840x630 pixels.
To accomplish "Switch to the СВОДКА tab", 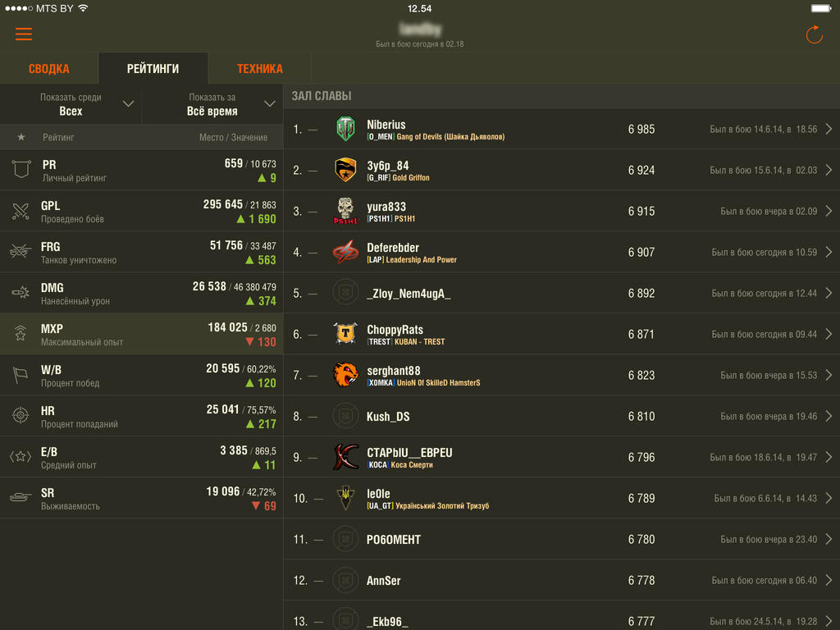I will (x=48, y=69).
